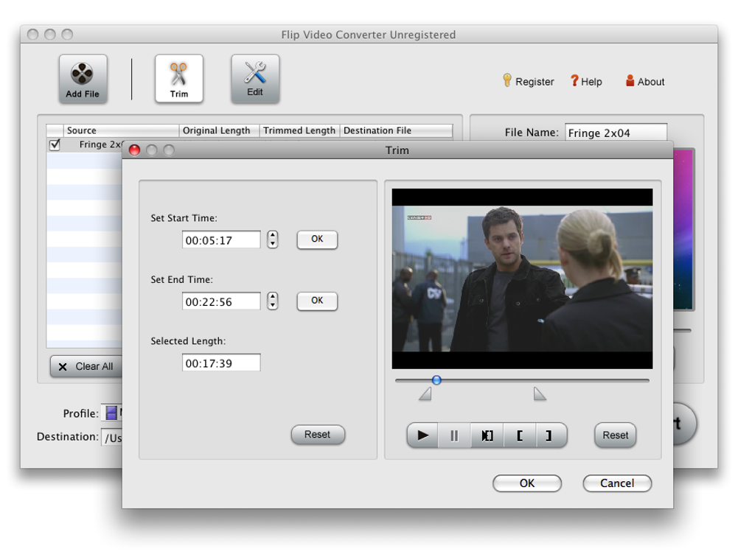Adjust the Set Start Time stepper
The image size is (752, 560).
coord(273,239)
